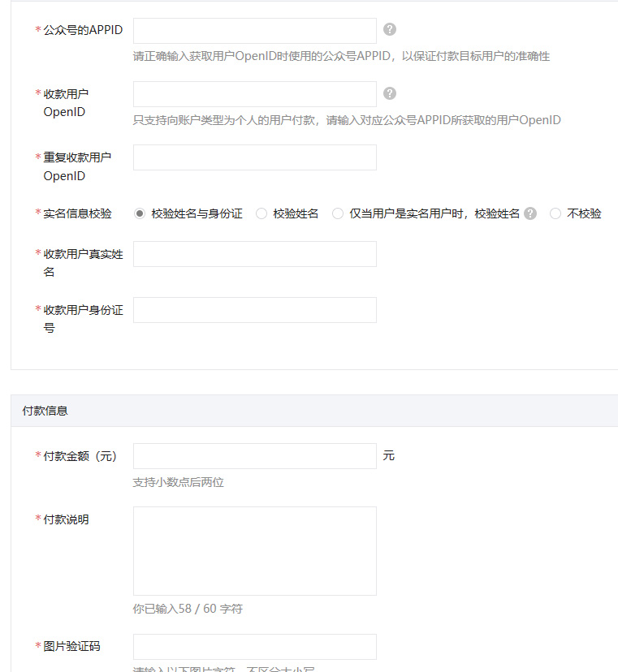Focus the 付款金额（元） input field
The height and width of the screenshot is (672, 618).
coord(255,456)
